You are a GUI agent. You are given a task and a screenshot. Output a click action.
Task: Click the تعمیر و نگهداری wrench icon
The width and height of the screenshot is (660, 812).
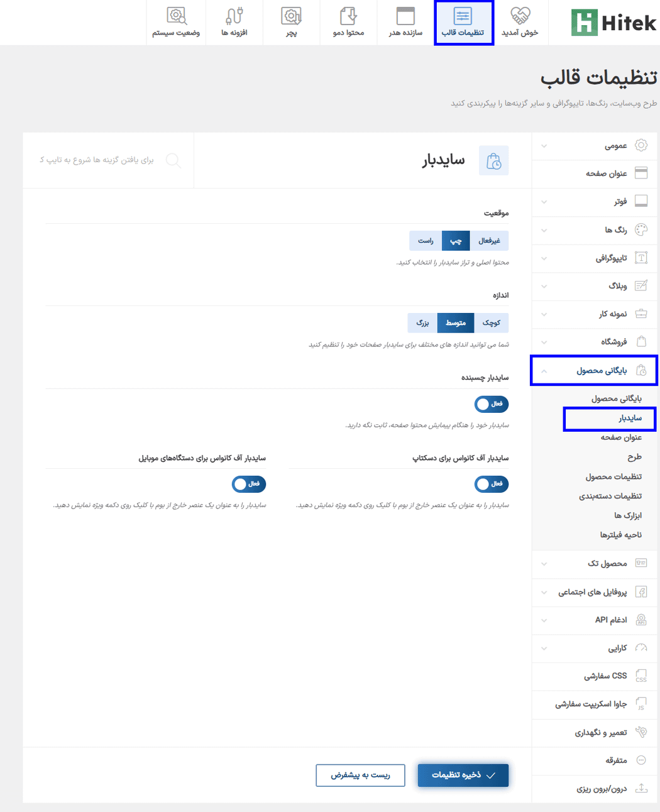(x=641, y=732)
